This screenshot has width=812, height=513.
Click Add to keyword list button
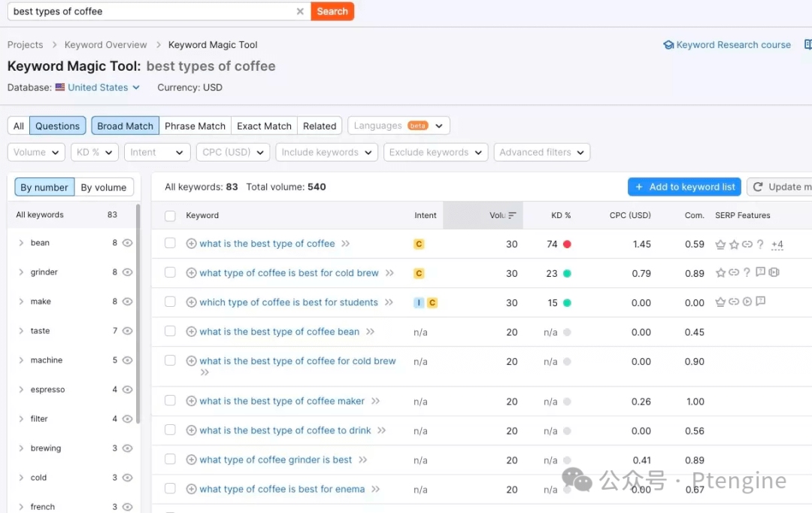click(x=684, y=187)
